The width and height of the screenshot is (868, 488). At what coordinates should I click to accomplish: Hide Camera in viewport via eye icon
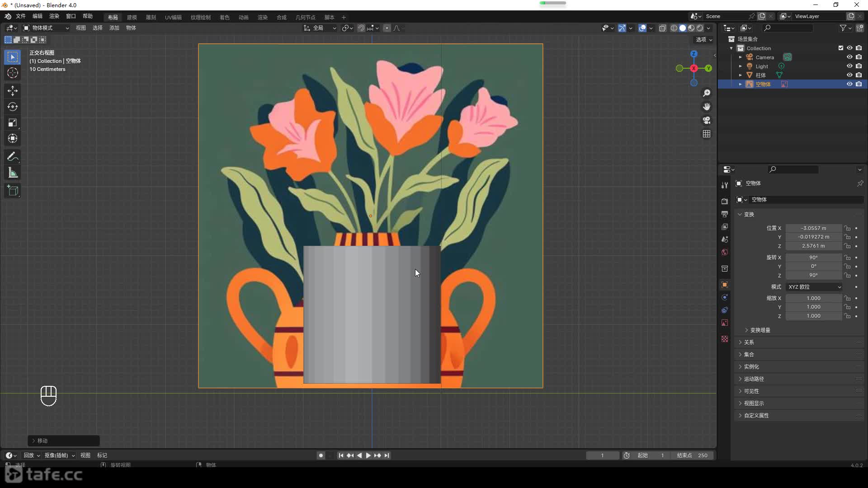pyautogui.click(x=849, y=57)
